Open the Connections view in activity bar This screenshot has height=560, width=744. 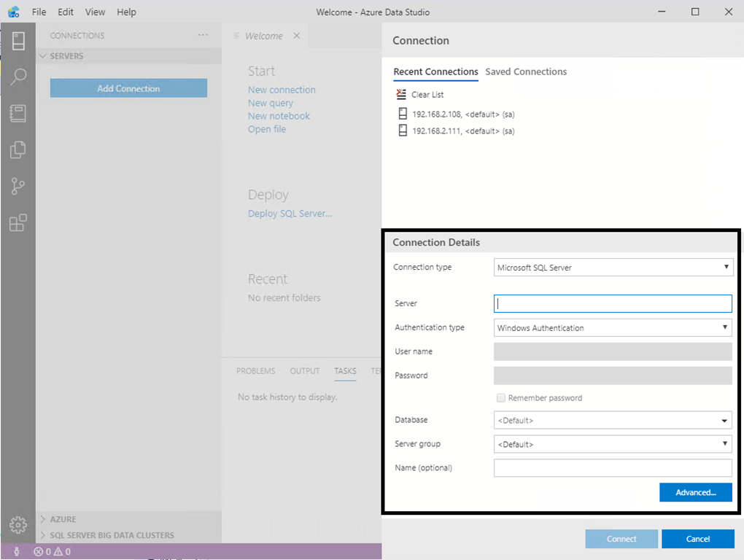pyautogui.click(x=18, y=41)
